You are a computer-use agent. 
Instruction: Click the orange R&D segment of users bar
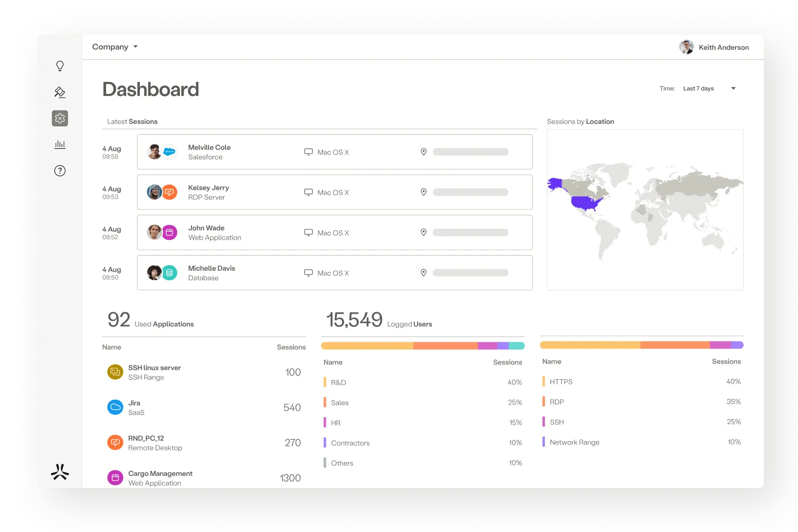pyautogui.click(x=367, y=346)
